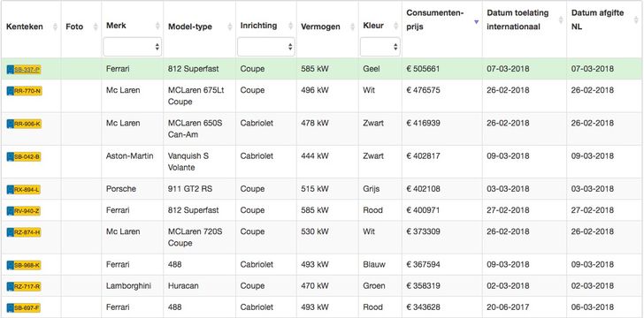This screenshot has width=644, height=318.
Task: Sort by Vermogen column arrows
Action: [x=352, y=26]
